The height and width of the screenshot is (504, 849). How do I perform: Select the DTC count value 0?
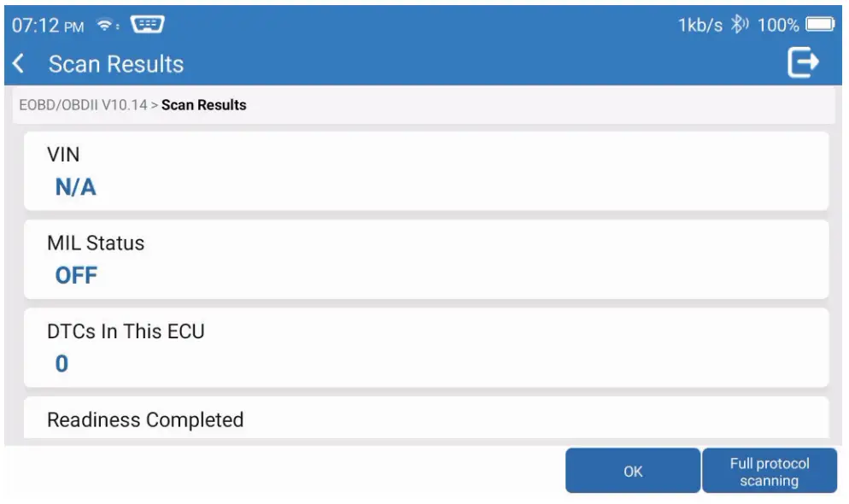tap(61, 365)
